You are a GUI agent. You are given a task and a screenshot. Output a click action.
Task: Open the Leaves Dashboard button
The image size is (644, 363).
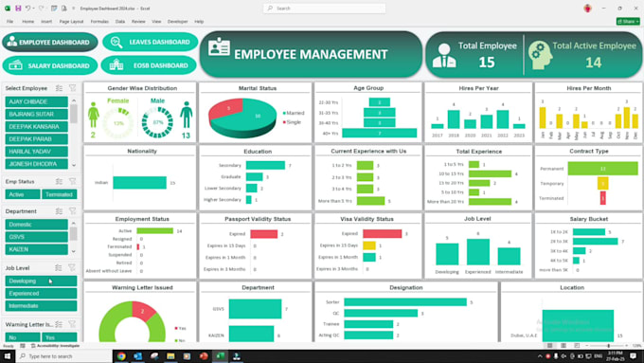tap(151, 42)
